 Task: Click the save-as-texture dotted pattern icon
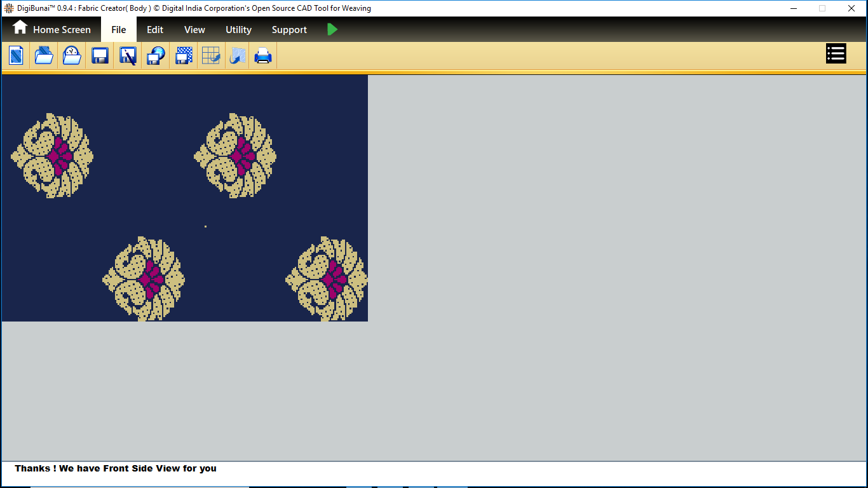click(x=184, y=56)
